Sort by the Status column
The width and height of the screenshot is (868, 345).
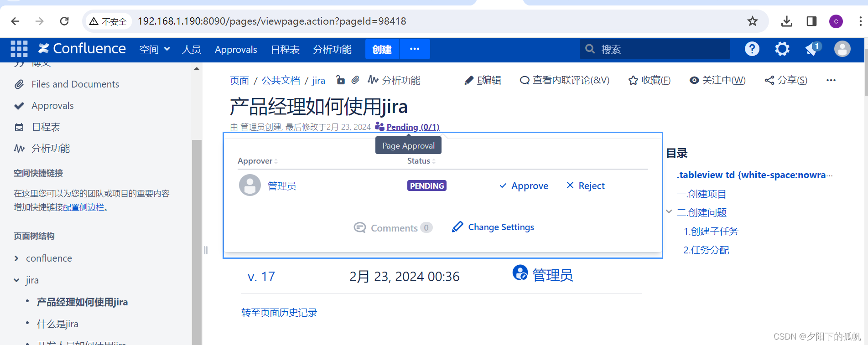point(421,161)
